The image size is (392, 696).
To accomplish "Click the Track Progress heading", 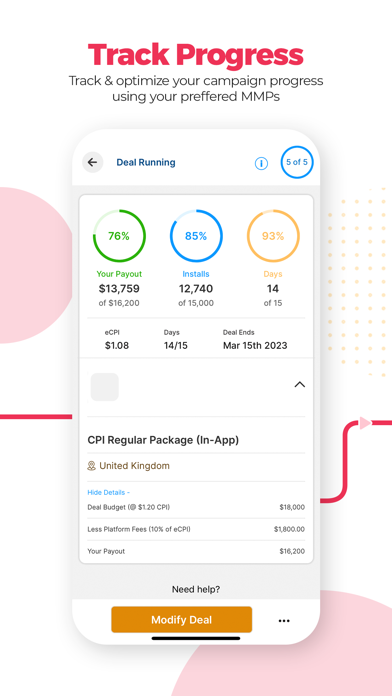I will pos(196,55).
